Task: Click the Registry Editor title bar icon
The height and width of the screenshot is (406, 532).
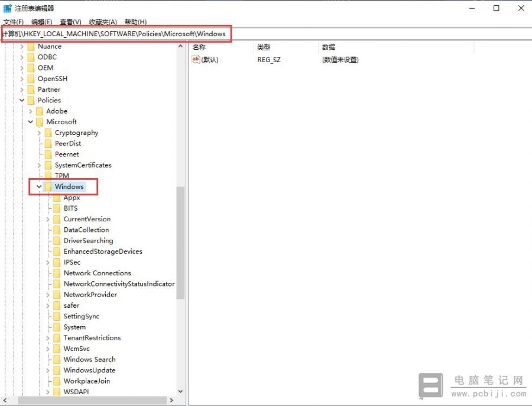Action: [x=8, y=8]
